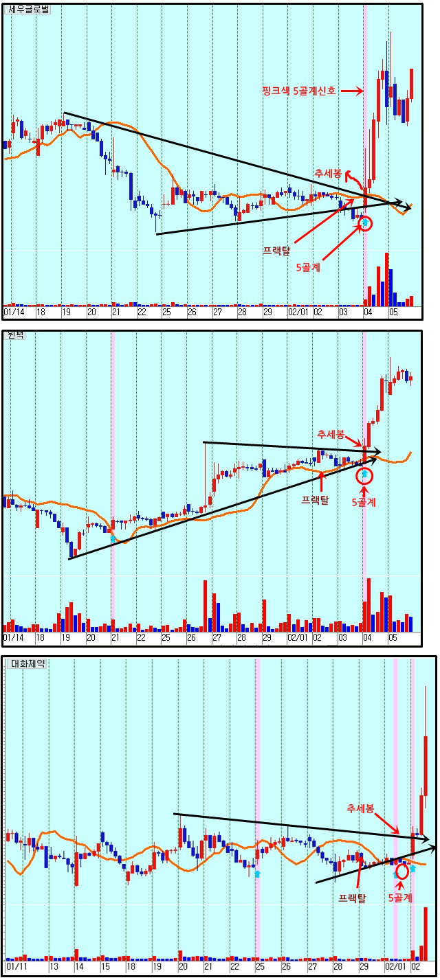This screenshot has width=440, height=980.
Task: Click the 01/14 date label on the middle chart axis
Action: tap(13, 637)
